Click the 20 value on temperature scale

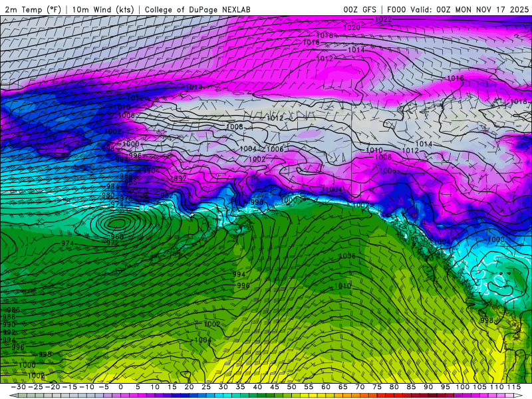pos(189,387)
